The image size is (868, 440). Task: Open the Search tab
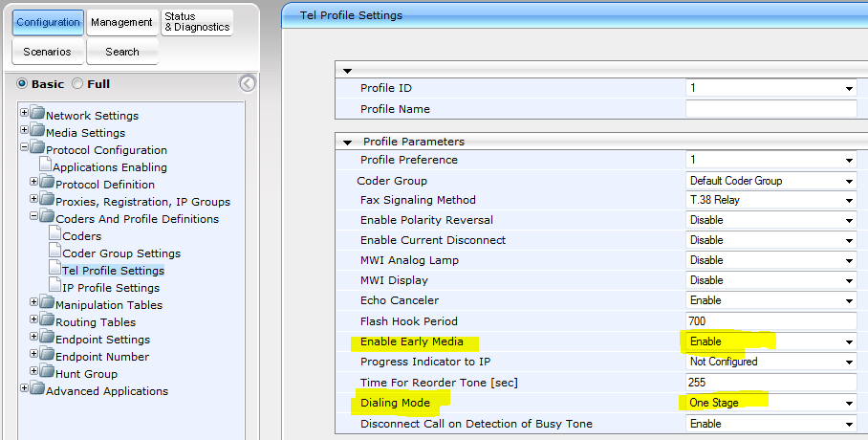pyautogui.click(x=121, y=52)
